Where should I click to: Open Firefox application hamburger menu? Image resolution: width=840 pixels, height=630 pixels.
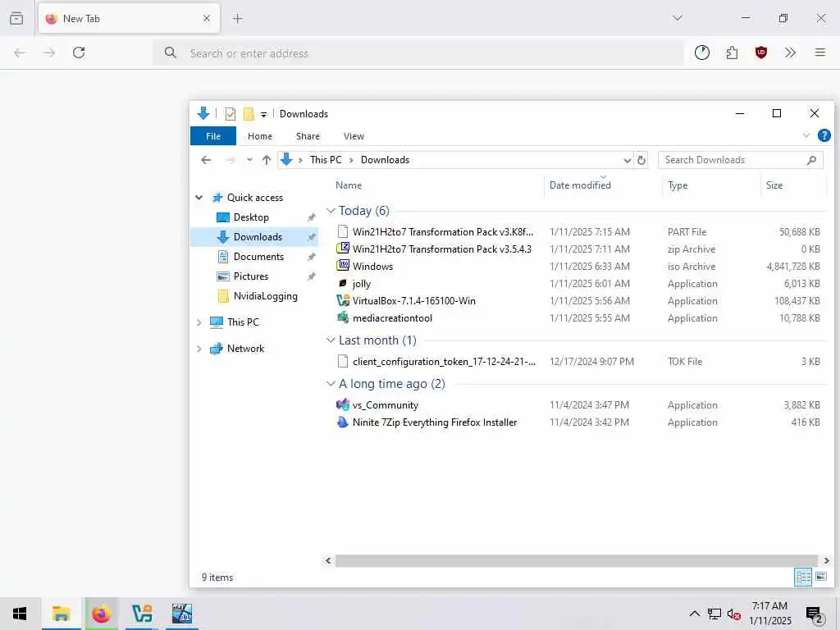(820, 52)
